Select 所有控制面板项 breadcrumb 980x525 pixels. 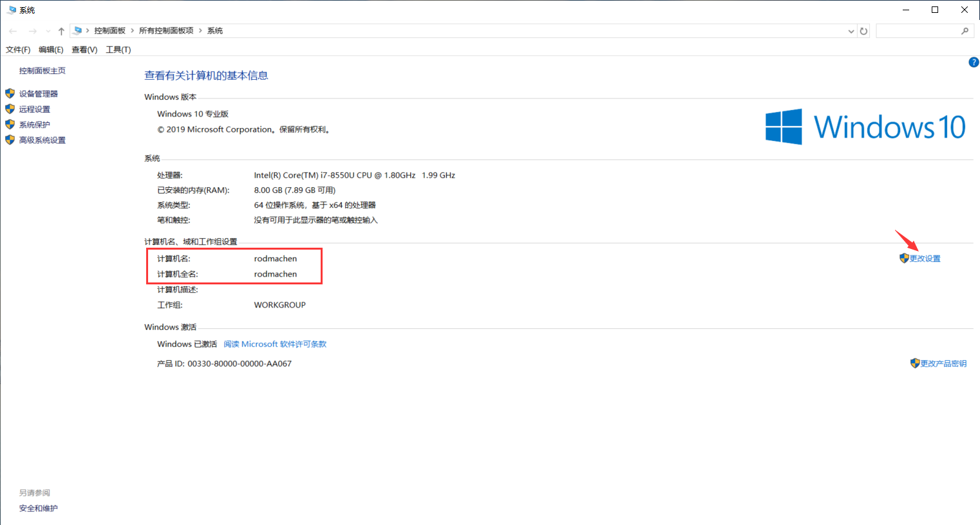point(166,30)
